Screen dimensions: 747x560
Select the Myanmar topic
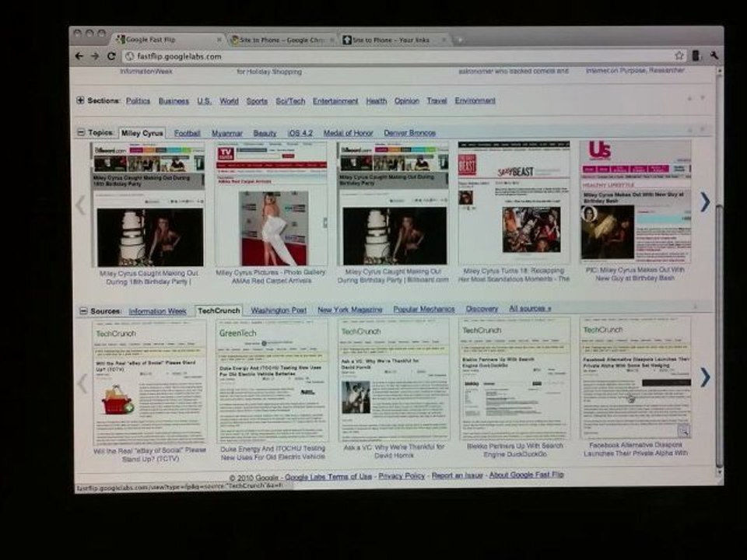tap(226, 133)
